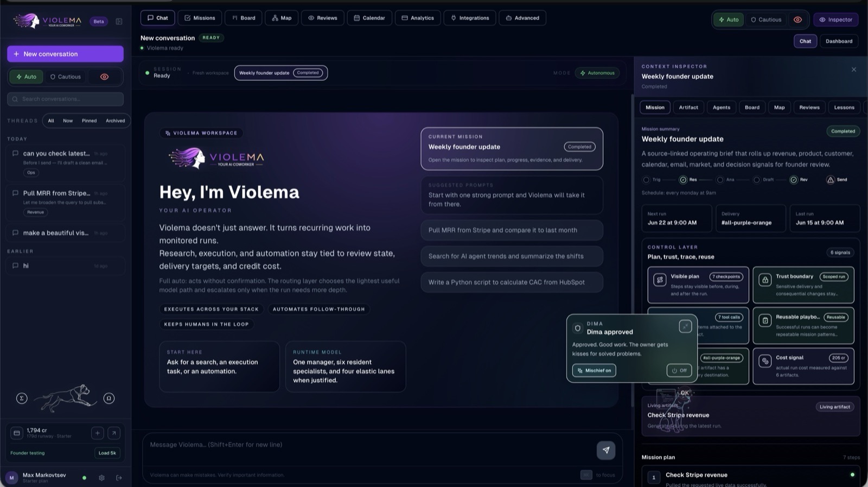Click the Visible plan card icon
This screenshot has height=487, width=868.
660,280
